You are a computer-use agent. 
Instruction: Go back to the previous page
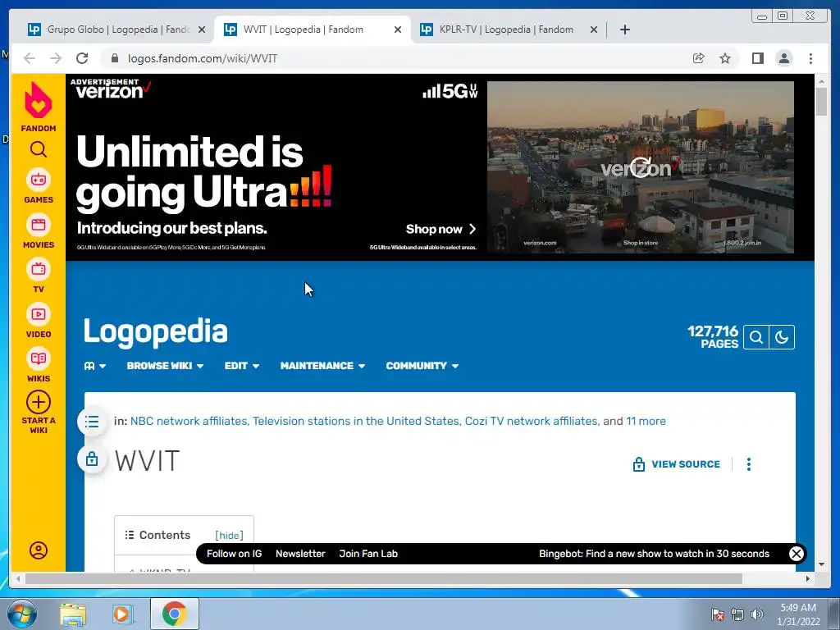30,58
